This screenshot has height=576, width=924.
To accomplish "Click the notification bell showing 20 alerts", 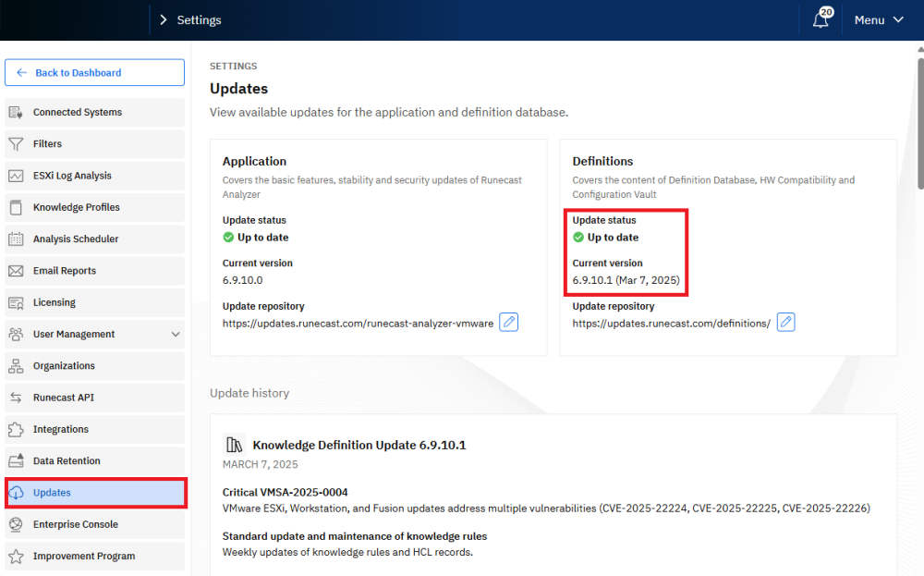I will (x=821, y=18).
